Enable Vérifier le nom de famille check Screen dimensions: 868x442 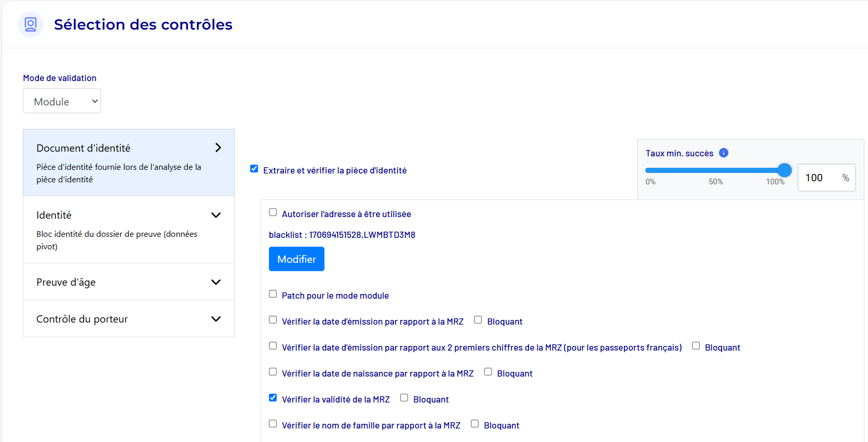coord(273,424)
